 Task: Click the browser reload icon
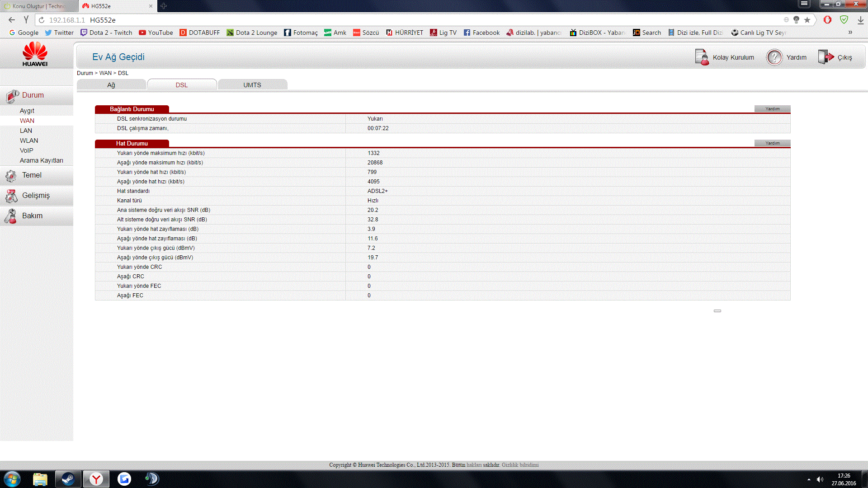pos(42,20)
